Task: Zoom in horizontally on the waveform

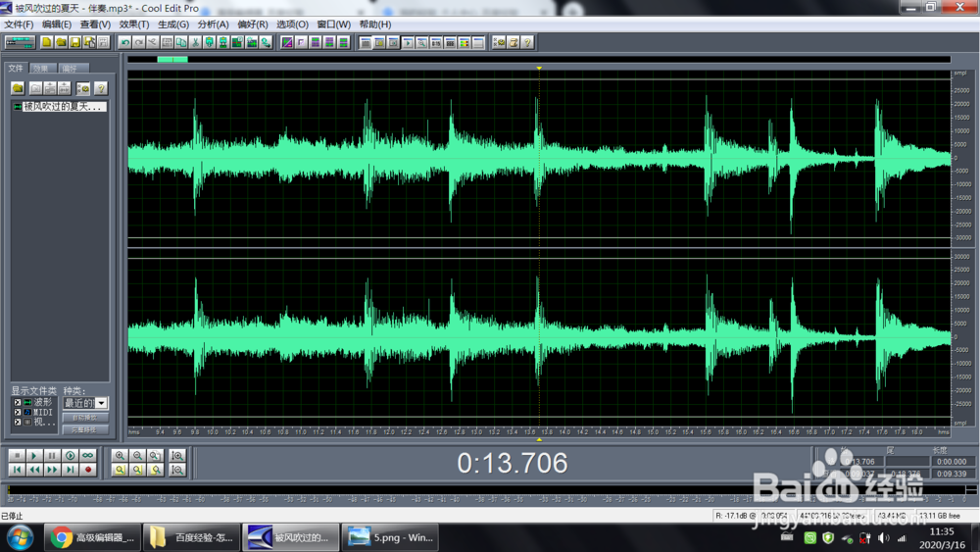Action: [120, 456]
